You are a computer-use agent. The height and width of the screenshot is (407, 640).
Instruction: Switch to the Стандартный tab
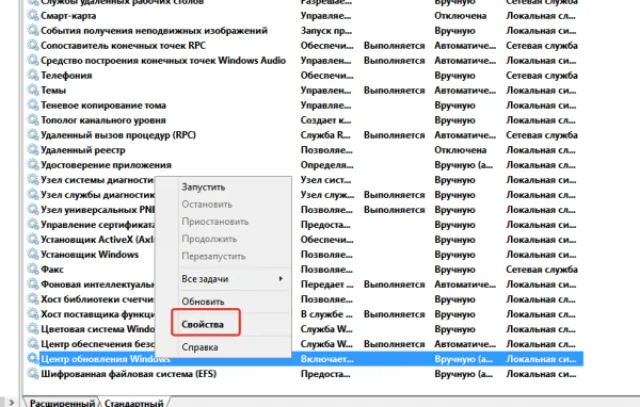tap(134, 403)
